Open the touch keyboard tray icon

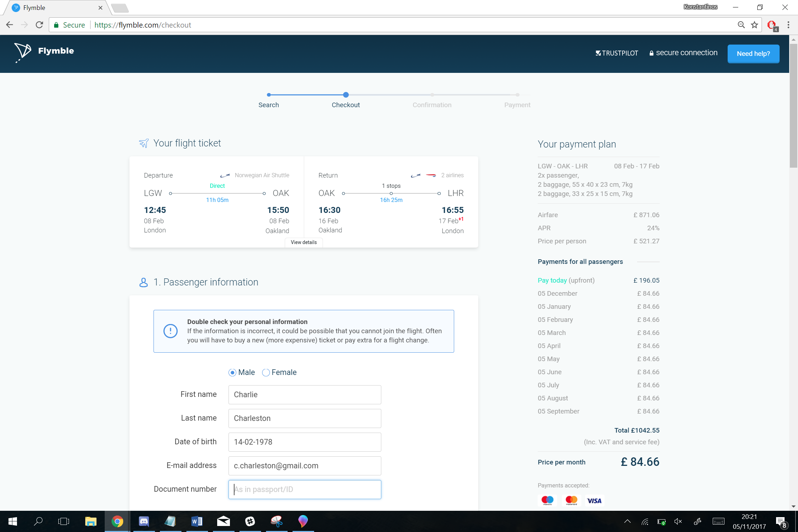click(x=718, y=521)
